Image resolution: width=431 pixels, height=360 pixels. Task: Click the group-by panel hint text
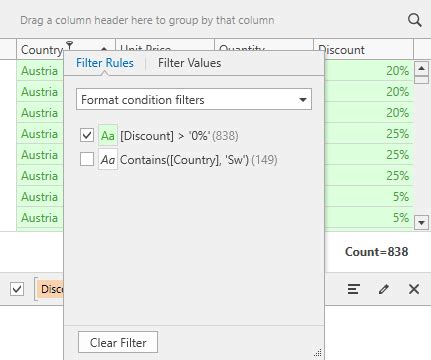[x=147, y=20]
